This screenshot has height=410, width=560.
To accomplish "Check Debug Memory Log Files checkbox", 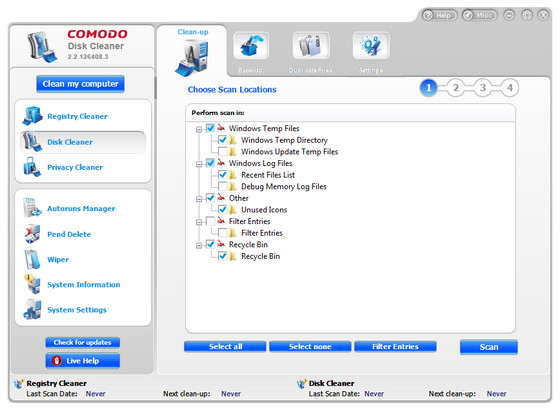I will point(222,186).
